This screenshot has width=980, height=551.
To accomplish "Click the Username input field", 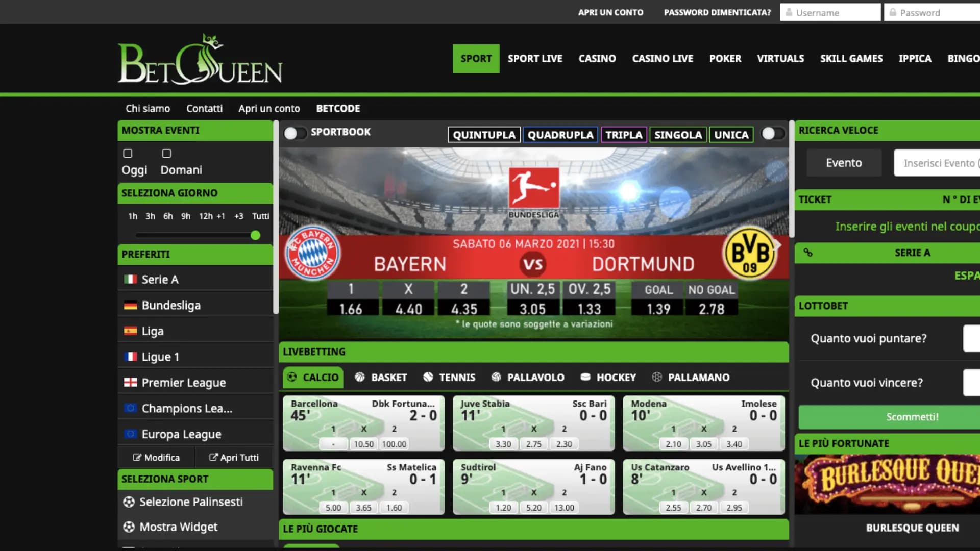I will (x=830, y=12).
